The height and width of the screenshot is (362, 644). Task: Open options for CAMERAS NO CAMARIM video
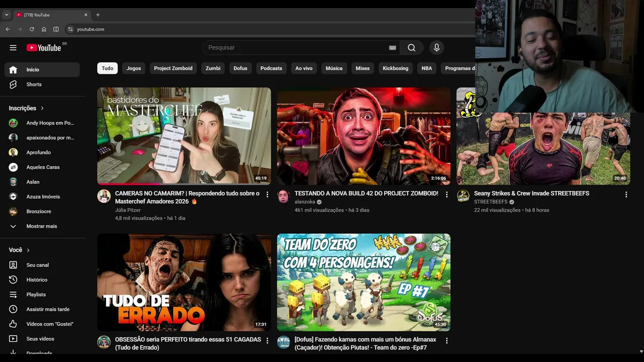click(x=267, y=195)
